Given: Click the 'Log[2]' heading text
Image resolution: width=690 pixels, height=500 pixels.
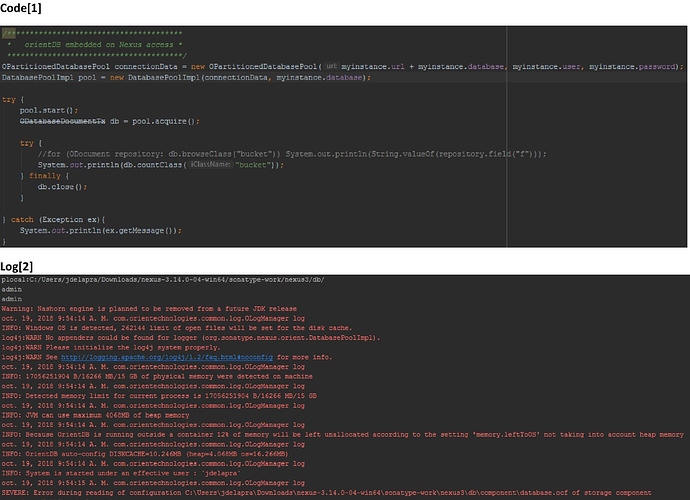Looking at the screenshot, I should (x=16, y=266).
